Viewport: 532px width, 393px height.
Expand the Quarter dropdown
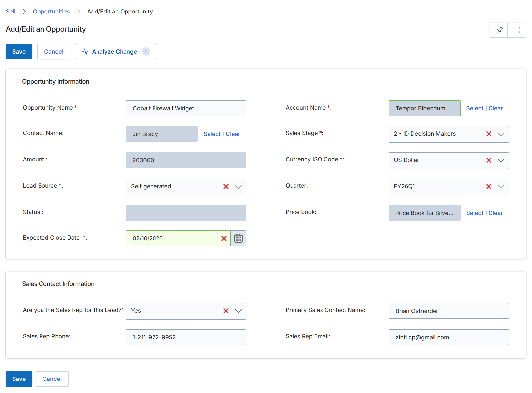(x=501, y=187)
